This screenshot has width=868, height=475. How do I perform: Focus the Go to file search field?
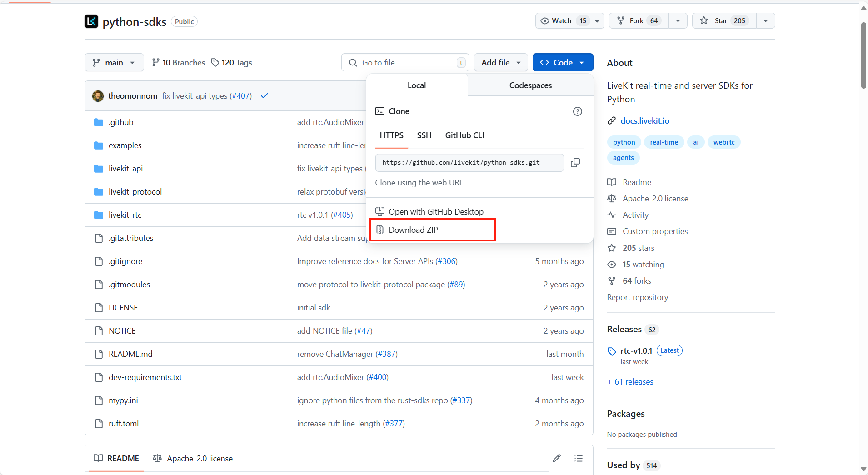click(405, 63)
